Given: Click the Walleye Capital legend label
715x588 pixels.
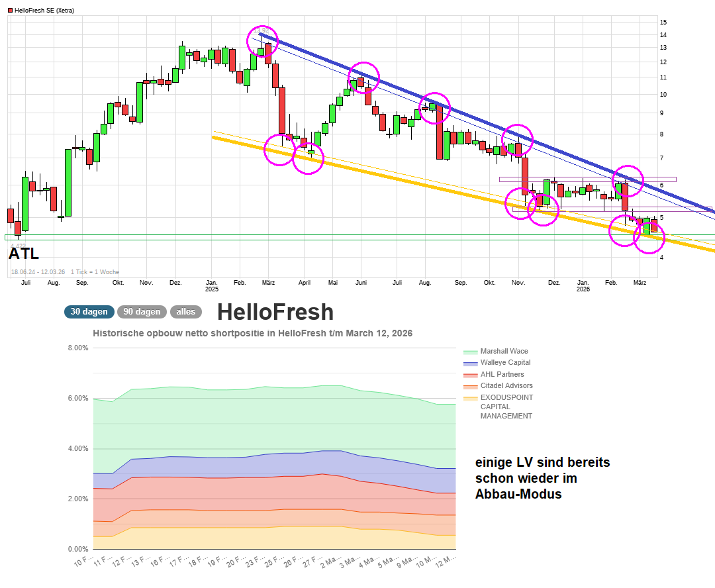Looking at the screenshot, I should point(505,362).
